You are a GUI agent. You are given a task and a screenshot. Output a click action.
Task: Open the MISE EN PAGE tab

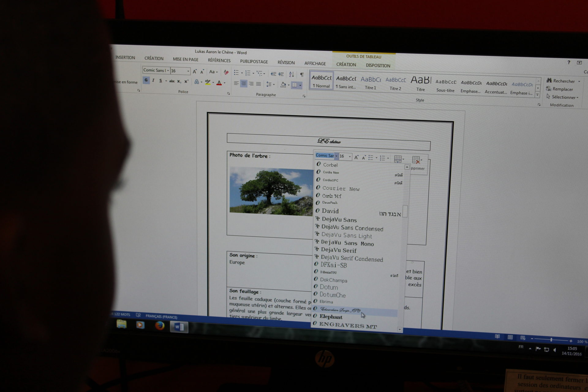click(x=186, y=59)
